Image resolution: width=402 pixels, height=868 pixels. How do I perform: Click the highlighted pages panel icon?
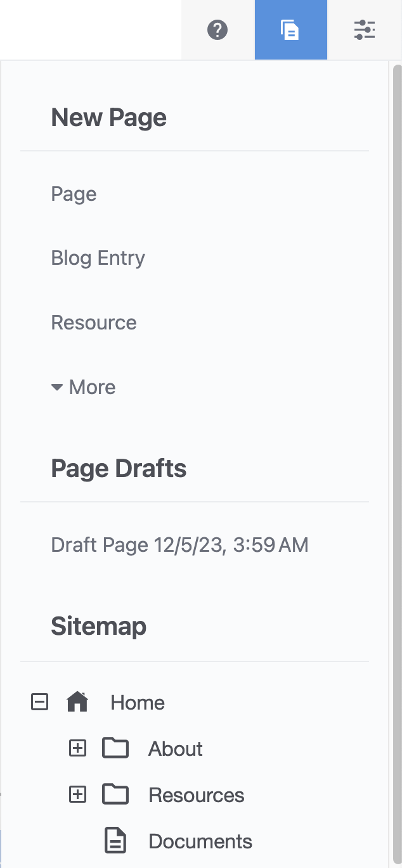pos(291,29)
